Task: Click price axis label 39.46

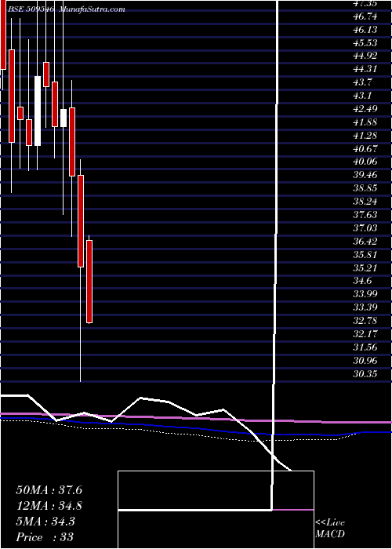Action: pyautogui.click(x=365, y=175)
